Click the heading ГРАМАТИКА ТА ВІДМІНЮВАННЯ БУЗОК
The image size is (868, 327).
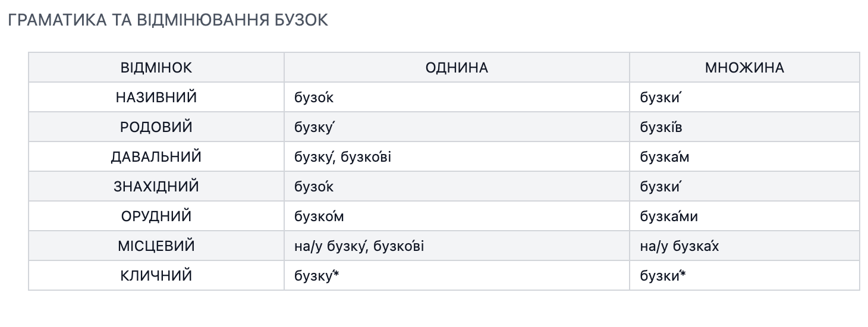click(x=168, y=20)
